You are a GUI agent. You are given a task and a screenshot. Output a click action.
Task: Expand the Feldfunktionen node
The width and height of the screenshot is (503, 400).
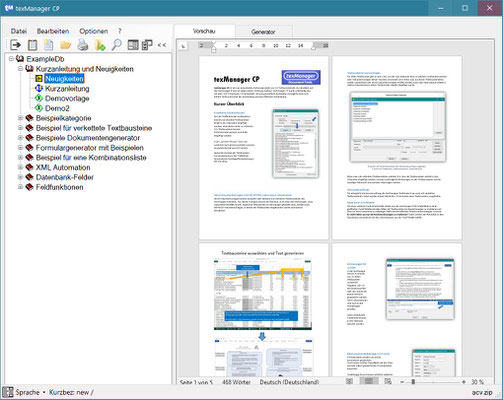pyautogui.click(x=20, y=187)
